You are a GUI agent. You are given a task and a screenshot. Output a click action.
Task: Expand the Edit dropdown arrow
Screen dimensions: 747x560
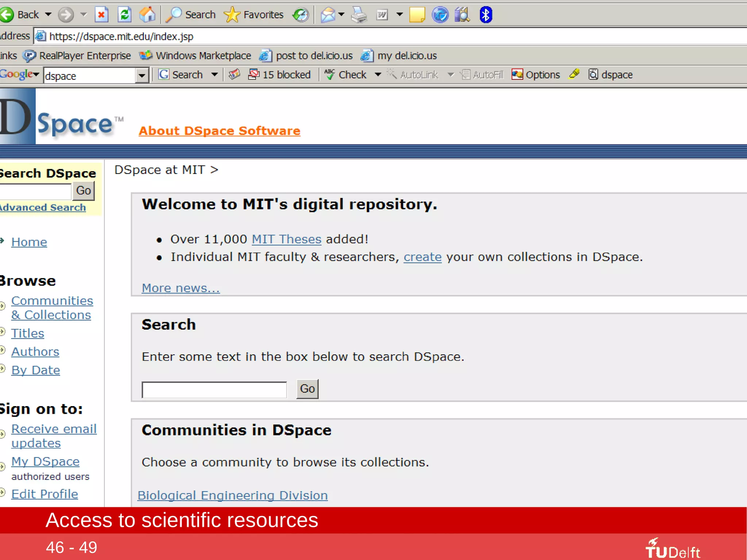(399, 15)
